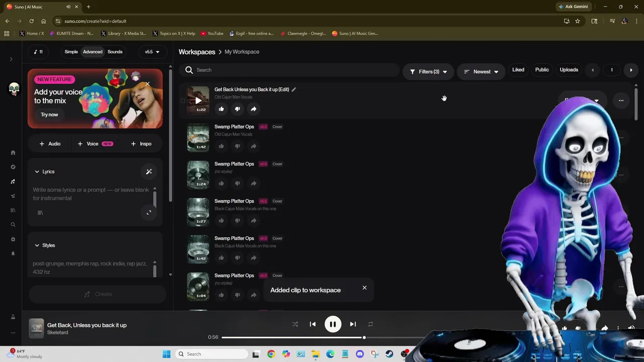Dislike the 1:42 Old Cajun Man Vocals clip
Viewport: 644px width, 362px height.
[237, 146]
